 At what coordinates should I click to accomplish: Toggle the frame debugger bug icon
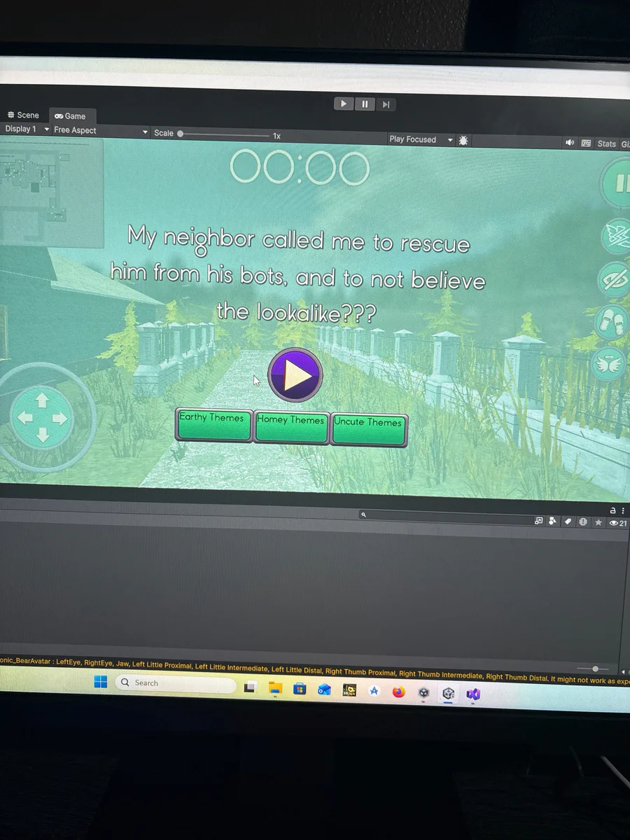(x=463, y=141)
